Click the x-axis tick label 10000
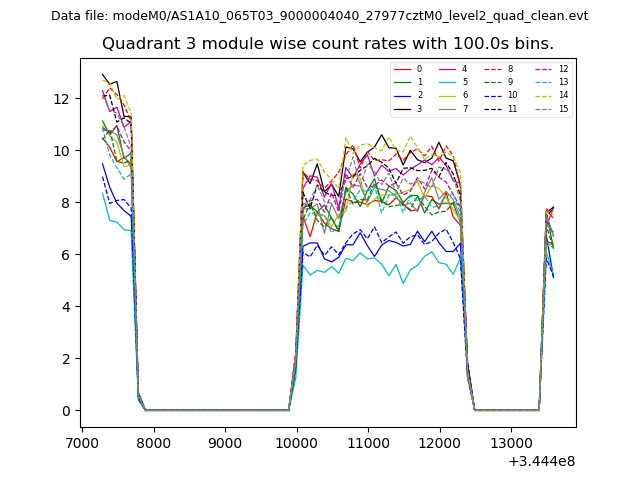The image size is (640, 480). (x=296, y=444)
